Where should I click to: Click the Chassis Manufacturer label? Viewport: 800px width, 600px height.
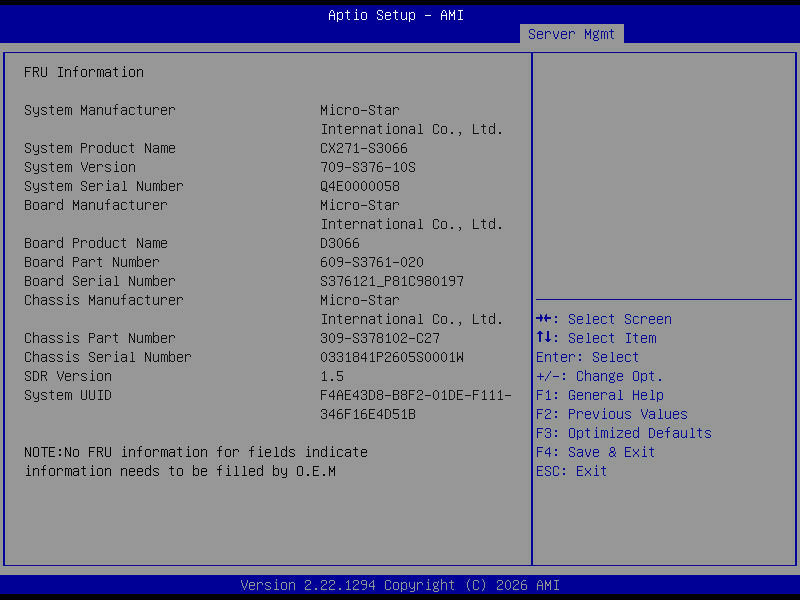coord(104,300)
